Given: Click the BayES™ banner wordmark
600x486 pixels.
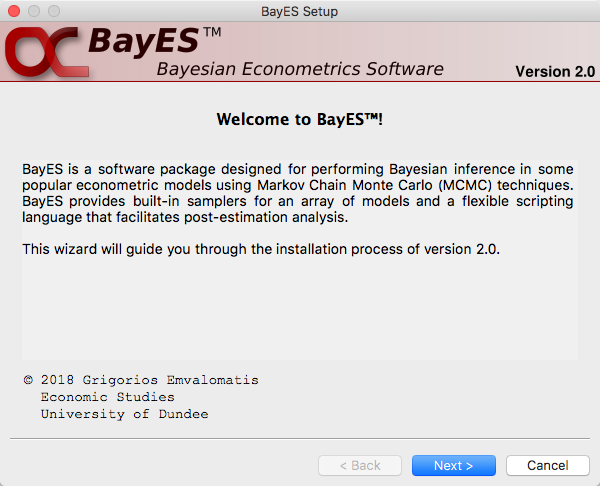Looking at the screenshot, I should pos(155,42).
